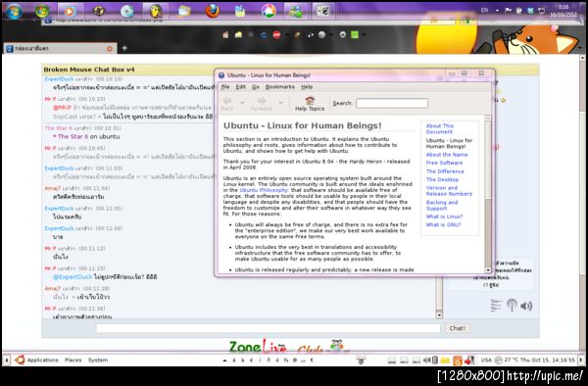Open the Go menu in help window

[x=256, y=87]
